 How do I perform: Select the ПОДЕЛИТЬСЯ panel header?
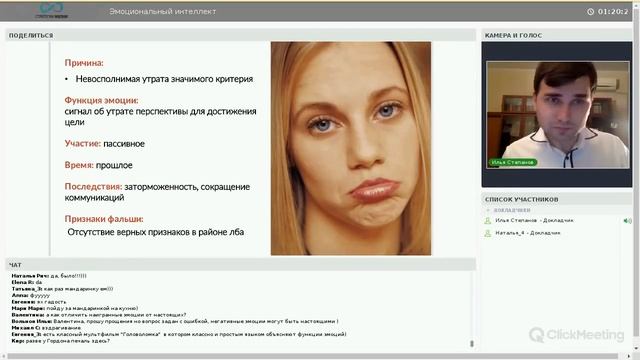[240, 36]
